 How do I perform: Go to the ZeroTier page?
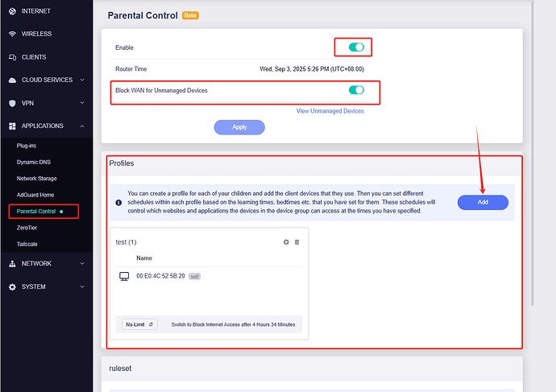click(x=28, y=229)
